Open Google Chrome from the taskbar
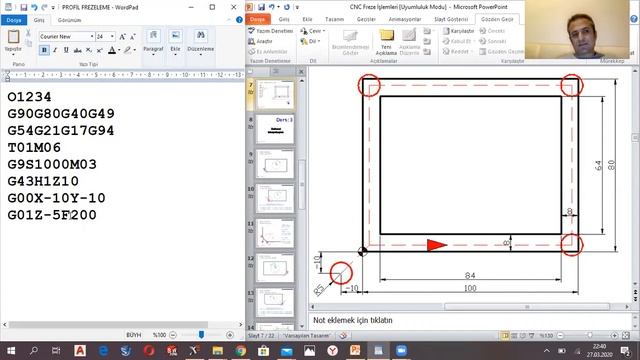Screen dimensions: 640x360 pos(240,351)
